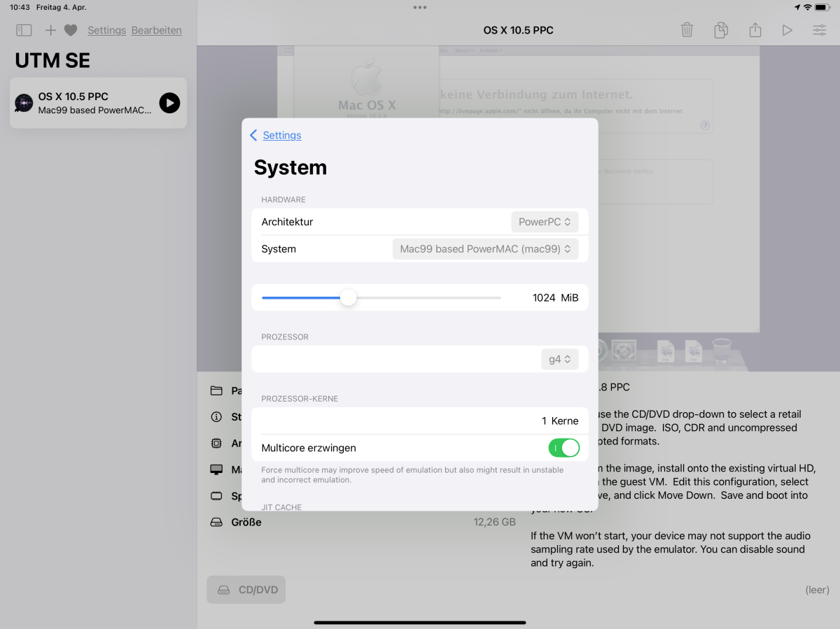Click the CD/DVD button

coord(246,590)
